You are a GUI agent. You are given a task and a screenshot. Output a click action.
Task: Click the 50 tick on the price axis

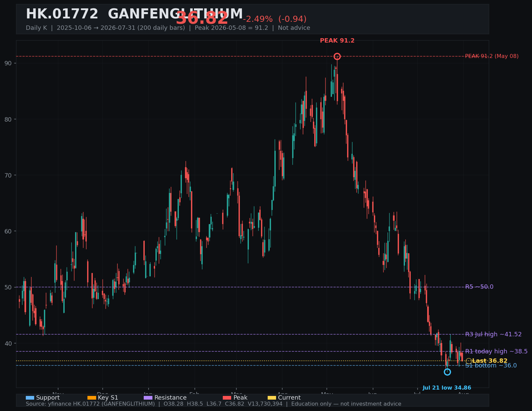click(8, 287)
